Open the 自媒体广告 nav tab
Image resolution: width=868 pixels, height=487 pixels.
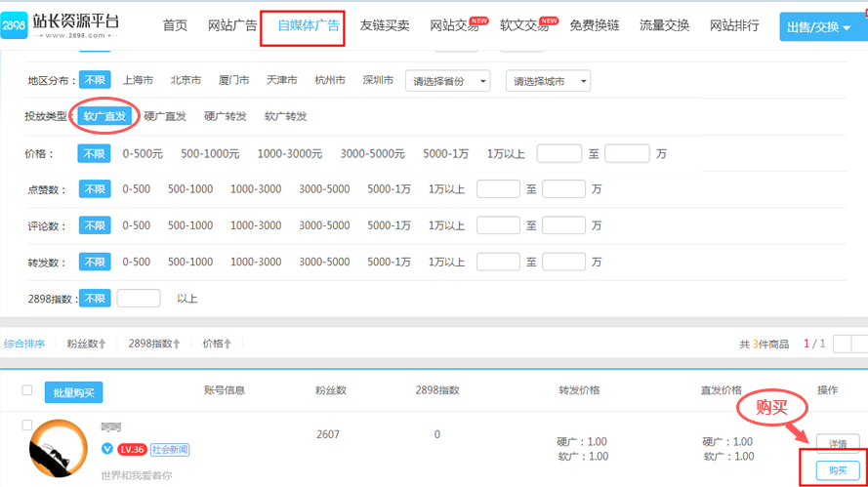[x=309, y=25]
